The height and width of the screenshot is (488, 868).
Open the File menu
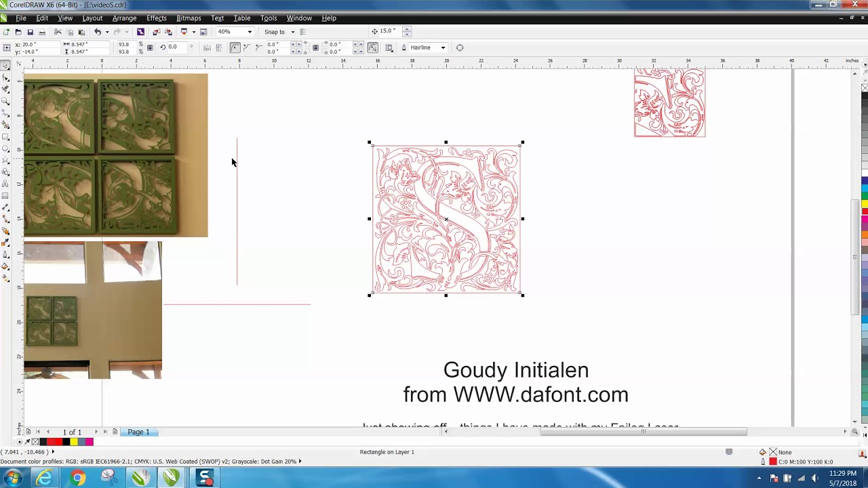pyautogui.click(x=21, y=18)
